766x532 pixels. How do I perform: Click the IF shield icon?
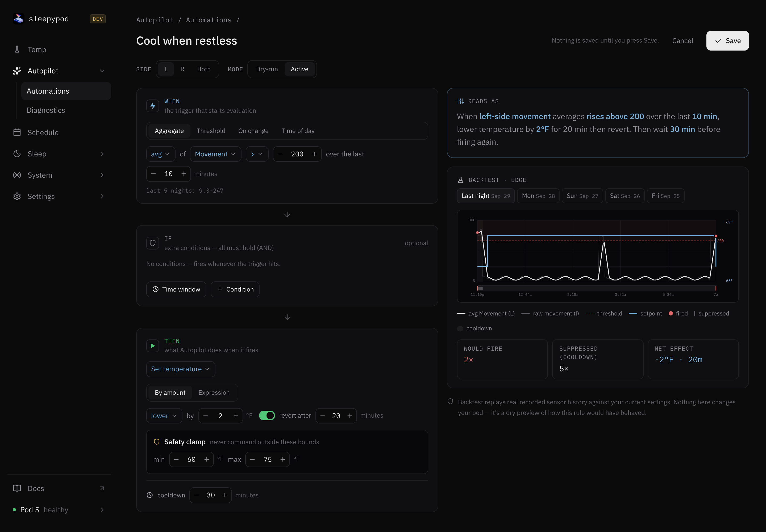pyautogui.click(x=153, y=243)
